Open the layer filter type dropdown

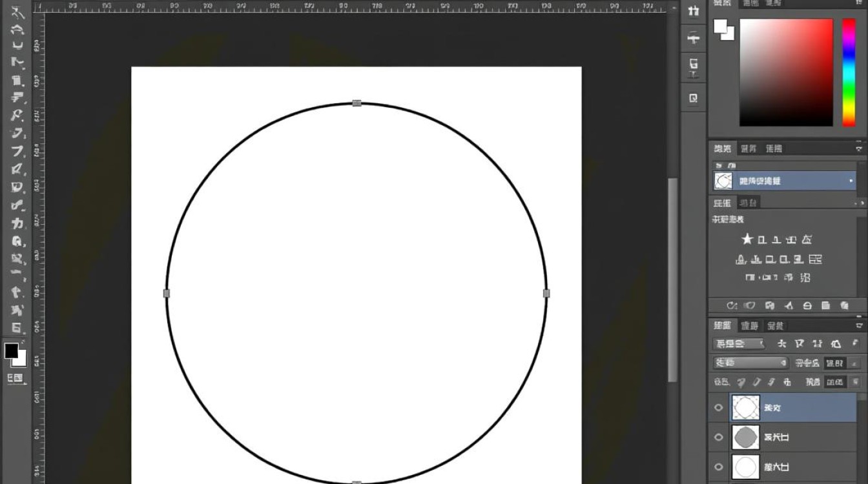tap(739, 344)
